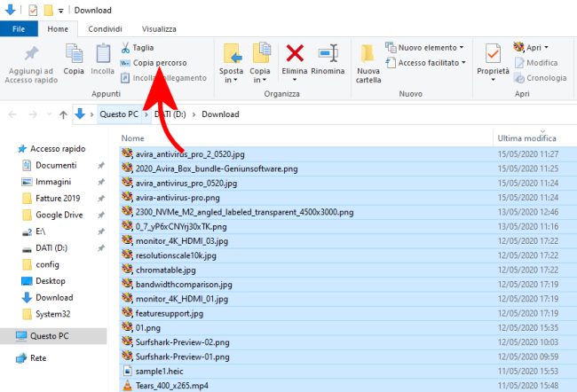The height and width of the screenshot is (392, 577).
Task: Click the new folder icon in the title bar
Action: [x=49, y=10]
